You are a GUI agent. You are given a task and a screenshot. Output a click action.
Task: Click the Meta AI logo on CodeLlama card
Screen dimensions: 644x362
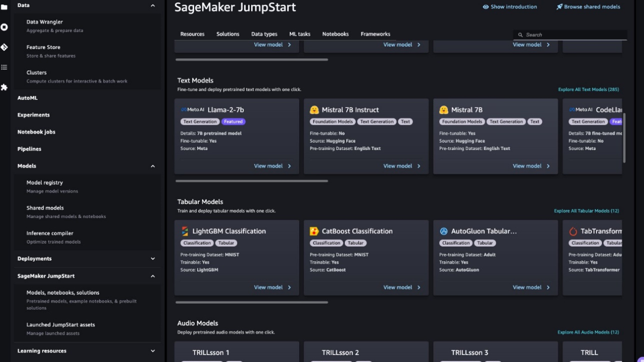click(581, 110)
